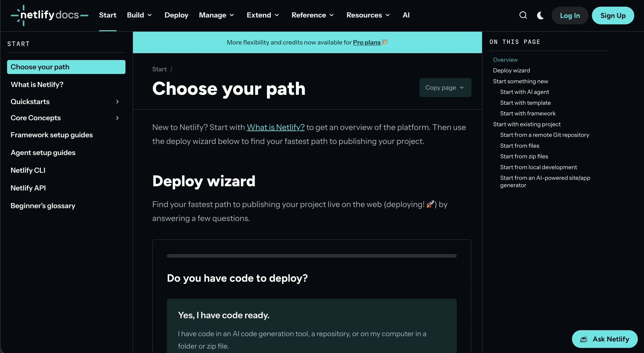Open the AI nav item
Viewport: 644px width, 353px height.
pyautogui.click(x=406, y=15)
